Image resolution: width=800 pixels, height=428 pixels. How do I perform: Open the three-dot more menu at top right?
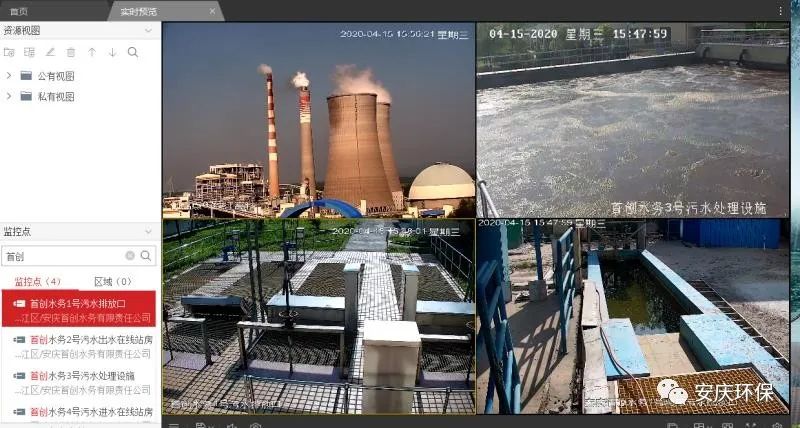780,11
